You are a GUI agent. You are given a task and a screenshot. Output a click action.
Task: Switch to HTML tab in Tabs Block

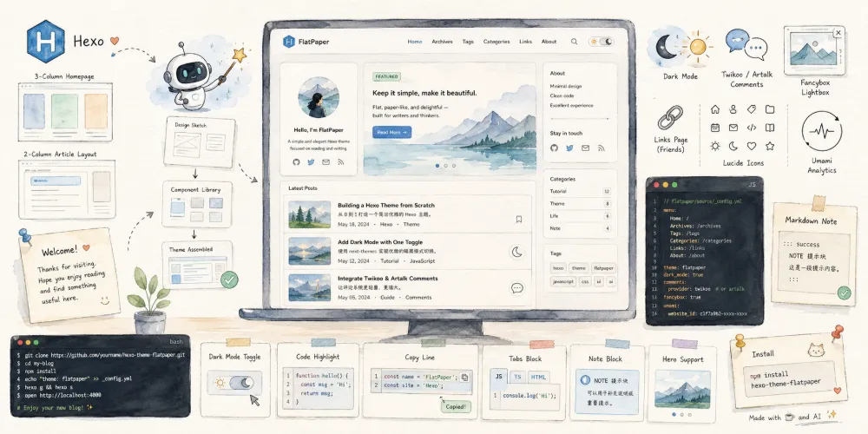point(539,377)
